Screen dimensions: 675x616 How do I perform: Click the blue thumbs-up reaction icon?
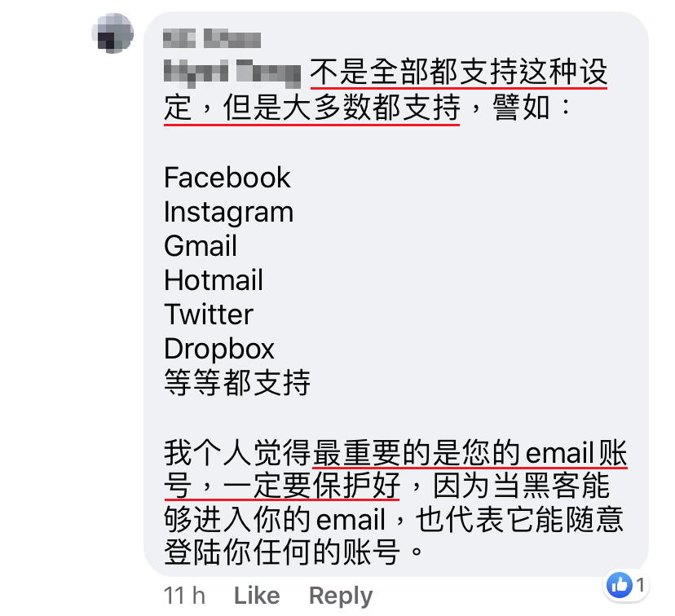619,585
